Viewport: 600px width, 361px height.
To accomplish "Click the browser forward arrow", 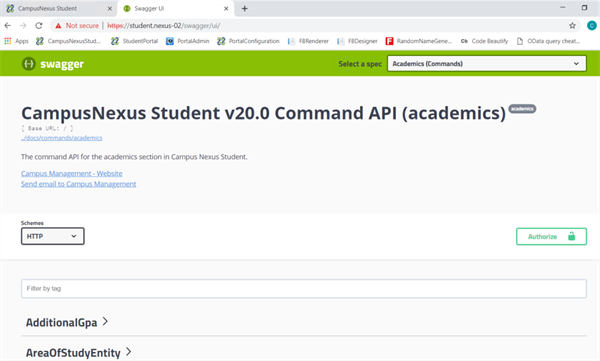I will click(23, 26).
